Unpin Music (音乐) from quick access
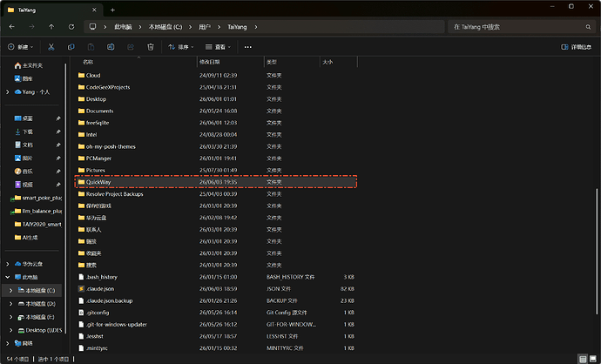This screenshot has height=364, width=601. click(58, 172)
